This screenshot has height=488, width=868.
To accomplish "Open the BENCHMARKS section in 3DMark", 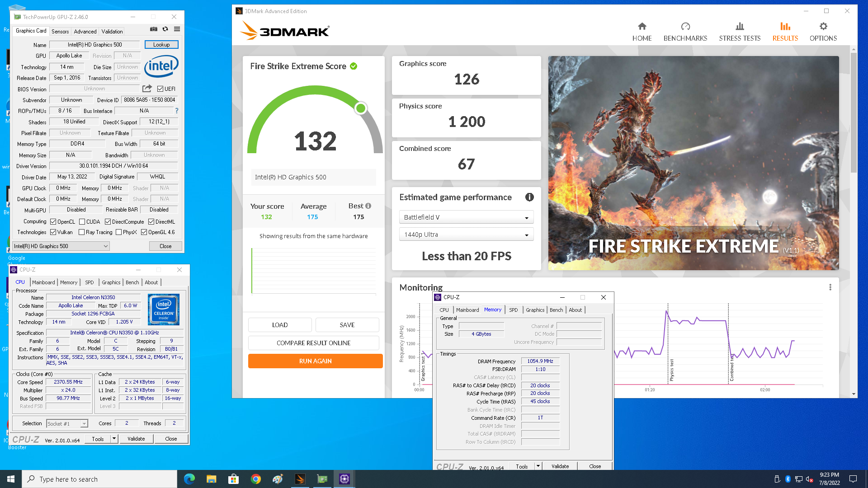I will click(x=685, y=32).
